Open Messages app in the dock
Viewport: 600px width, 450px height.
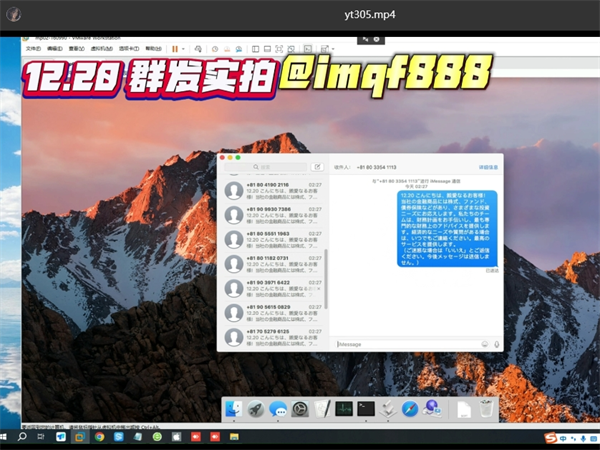click(x=278, y=409)
